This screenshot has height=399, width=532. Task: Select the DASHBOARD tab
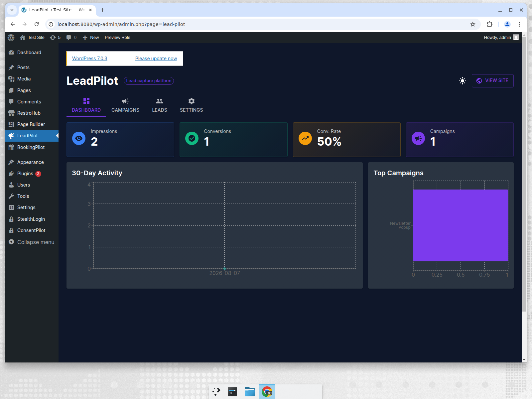click(86, 105)
